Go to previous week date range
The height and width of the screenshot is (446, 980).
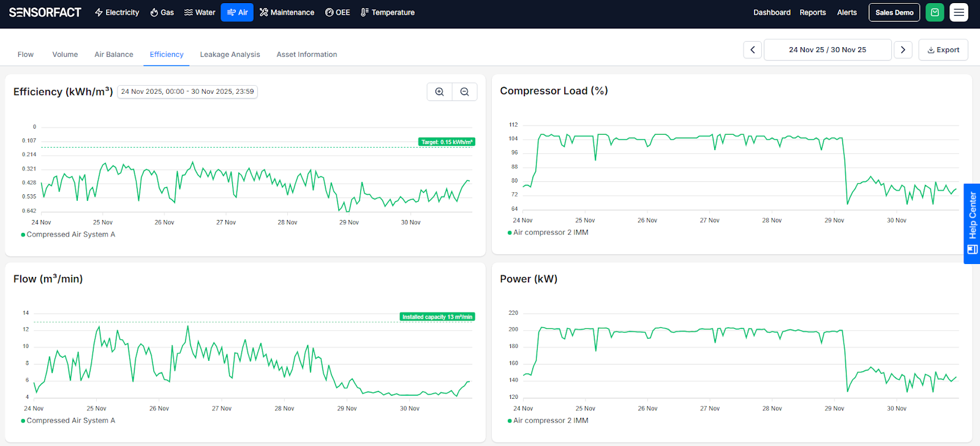coord(753,50)
